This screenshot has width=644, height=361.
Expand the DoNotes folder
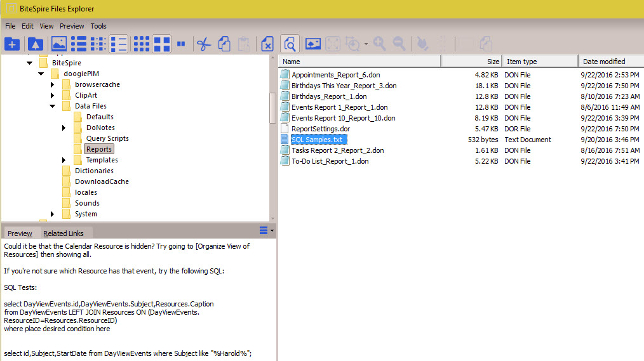64,128
